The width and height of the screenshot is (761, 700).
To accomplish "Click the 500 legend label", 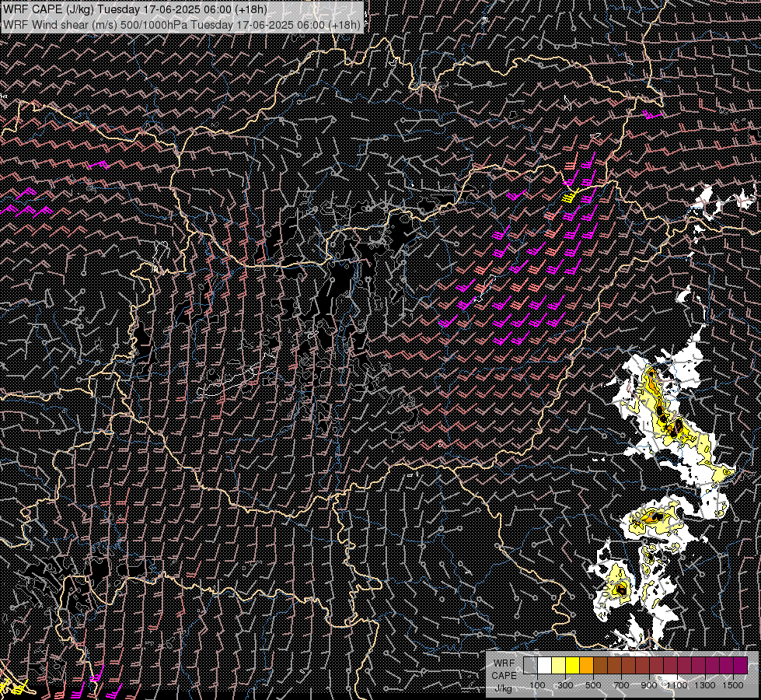I will (593, 685).
